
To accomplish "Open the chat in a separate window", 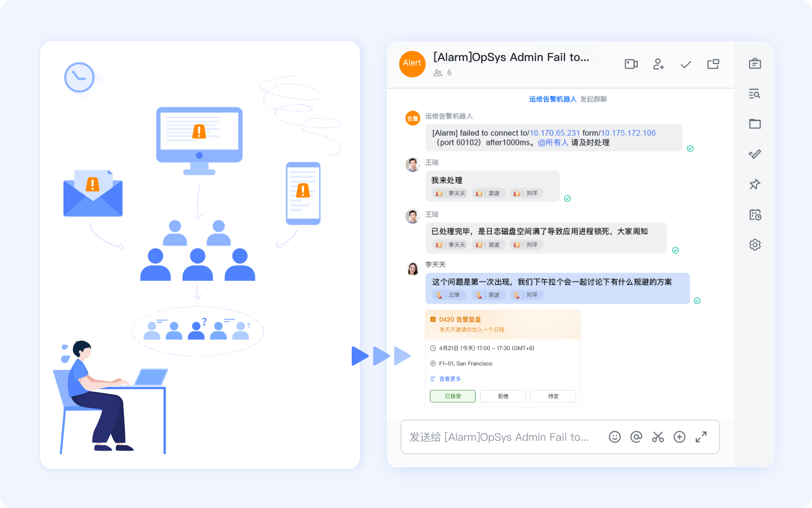I will (713, 64).
